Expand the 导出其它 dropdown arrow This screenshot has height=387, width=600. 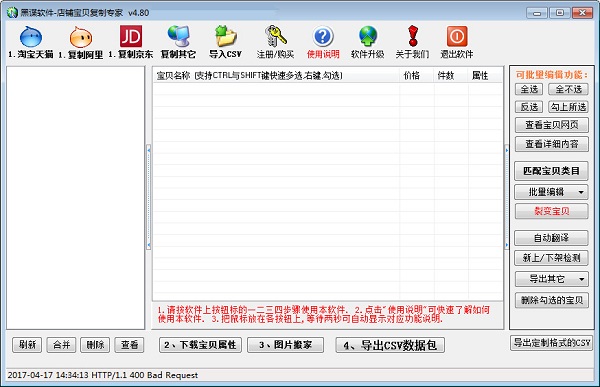tap(581, 279)
